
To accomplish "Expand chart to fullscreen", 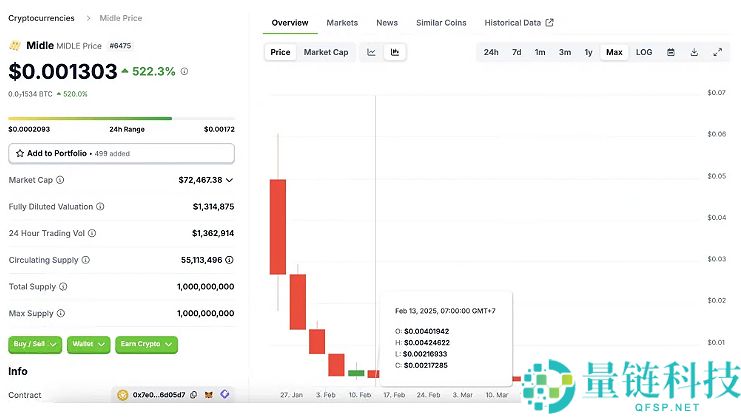I will 718,52.
